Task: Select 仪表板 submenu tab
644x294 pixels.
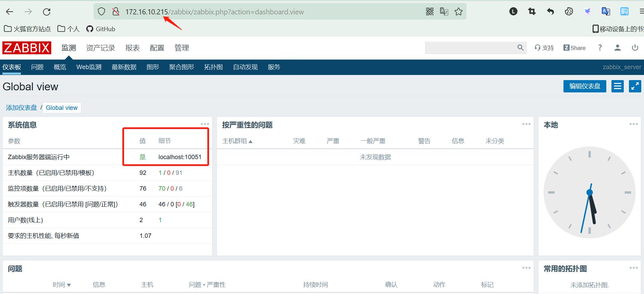Action: [x=12, y=67]
